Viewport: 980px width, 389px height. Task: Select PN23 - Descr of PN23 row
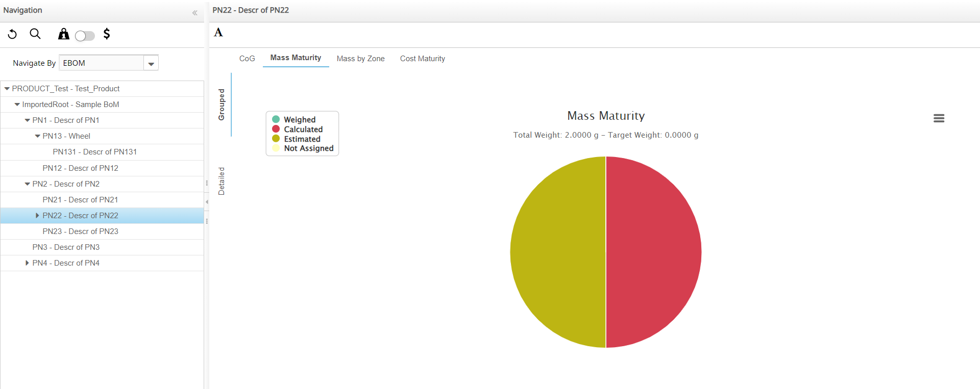(x=102, y=231)
